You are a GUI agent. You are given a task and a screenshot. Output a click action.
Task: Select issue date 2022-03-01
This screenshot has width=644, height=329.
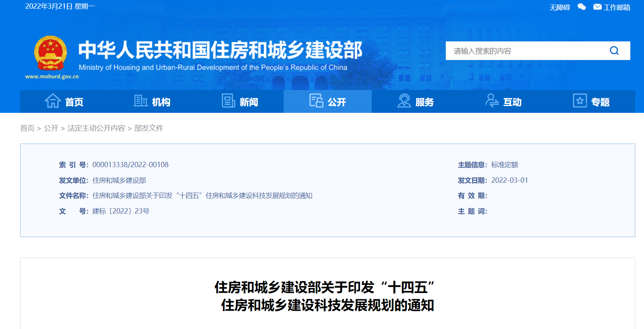[x=510, y=180]
